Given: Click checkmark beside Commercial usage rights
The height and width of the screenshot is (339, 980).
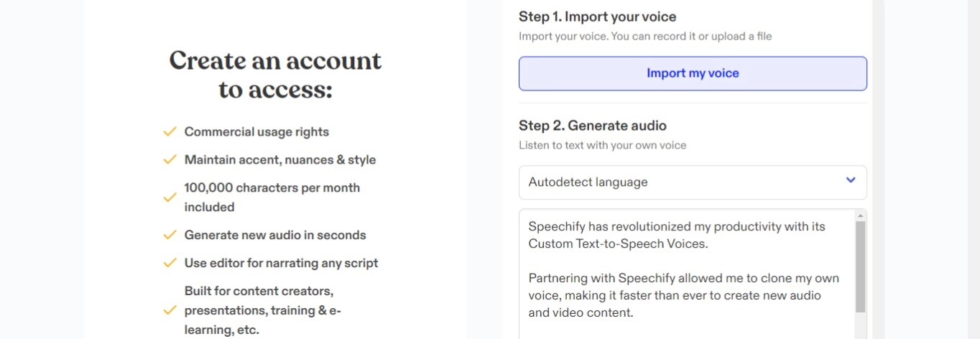Looking at the screenshot, I should point(170,131).
